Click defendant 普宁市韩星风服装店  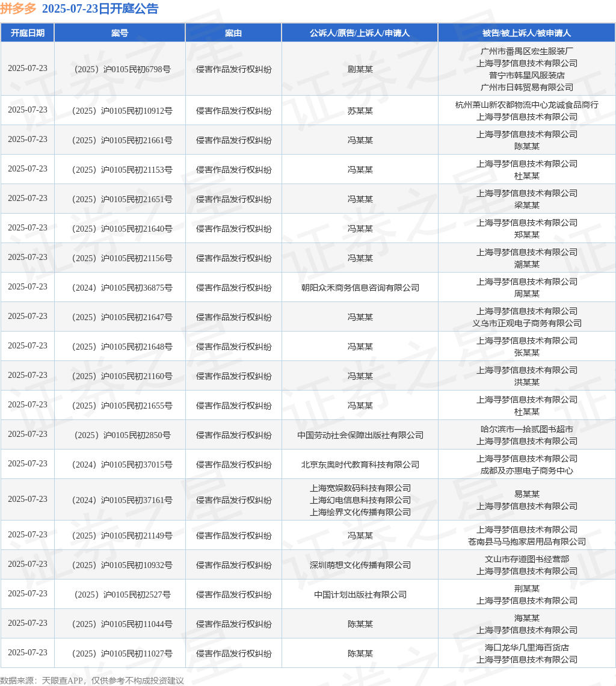(x=527, y=75)
